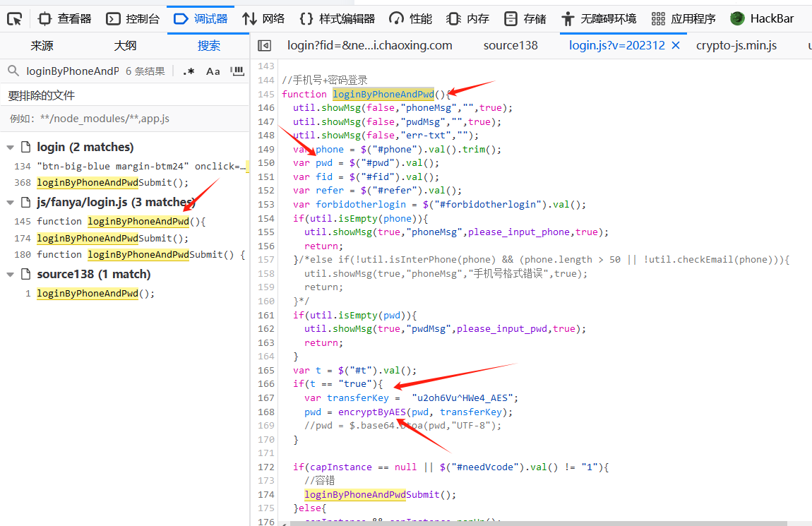The image size is (812, 526).
Task: Set breakpoint on line number 145
Action: click(x=265, y=94)
